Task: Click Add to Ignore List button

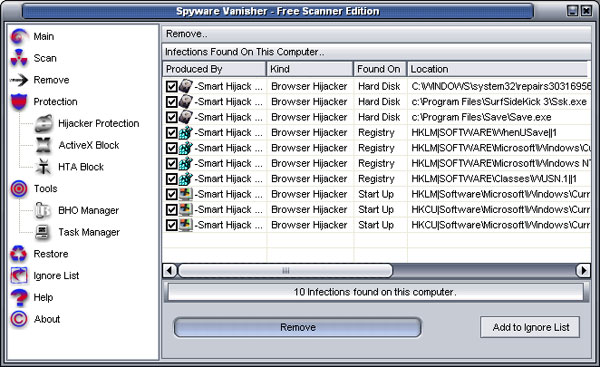Action: point(530,327)
